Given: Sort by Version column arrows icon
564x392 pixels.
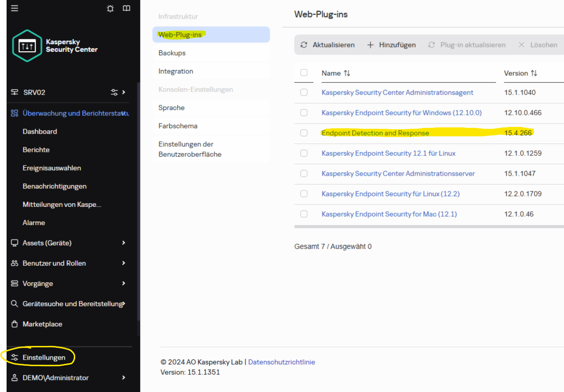Looking at the screenshot, I should pos(534,73).
